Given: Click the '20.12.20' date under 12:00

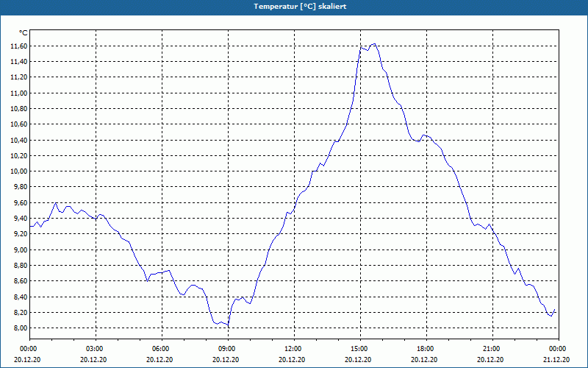Looking at the screenshot, I should coord(292,359).
